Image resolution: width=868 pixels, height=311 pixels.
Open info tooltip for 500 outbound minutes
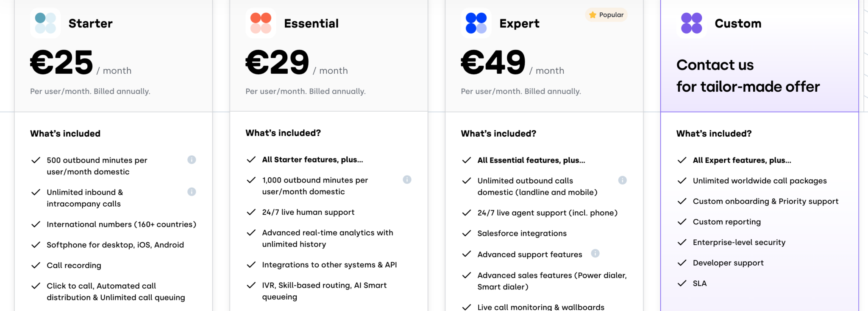[x=192, y=160]
